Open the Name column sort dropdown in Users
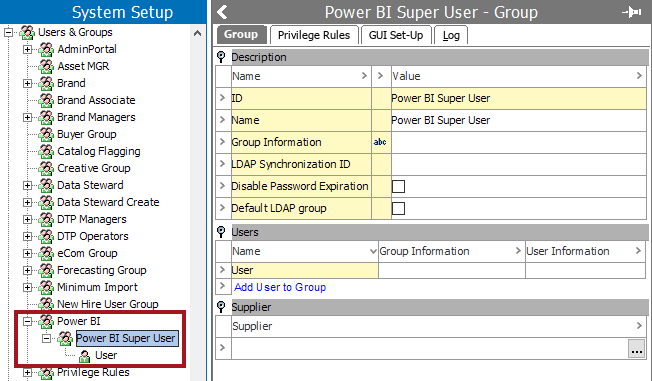This screenshot has height=381, width=652. (373, 251)
